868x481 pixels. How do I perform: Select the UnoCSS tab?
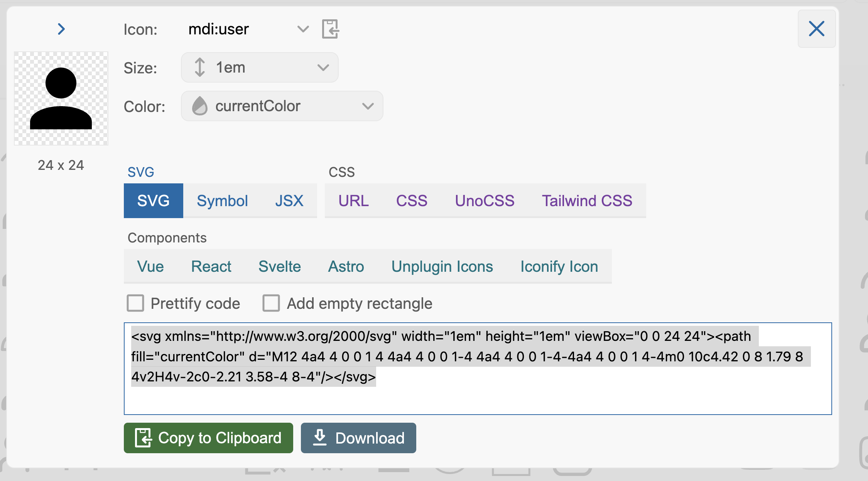(485, 201)
